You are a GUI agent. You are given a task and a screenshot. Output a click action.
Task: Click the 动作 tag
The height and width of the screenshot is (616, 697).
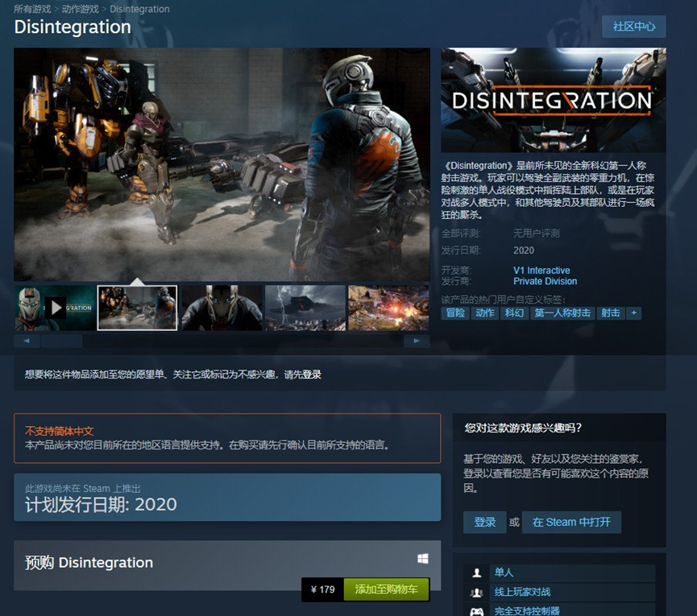tap(484, 313)
